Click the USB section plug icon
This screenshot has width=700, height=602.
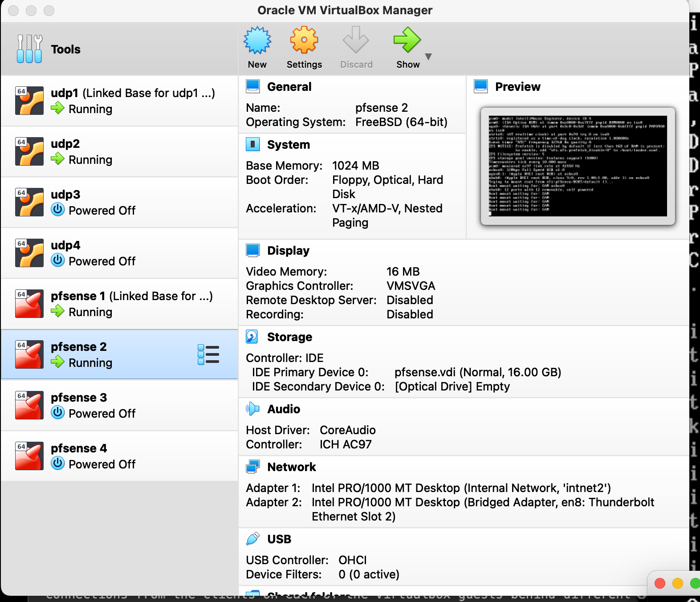point(253,539)
